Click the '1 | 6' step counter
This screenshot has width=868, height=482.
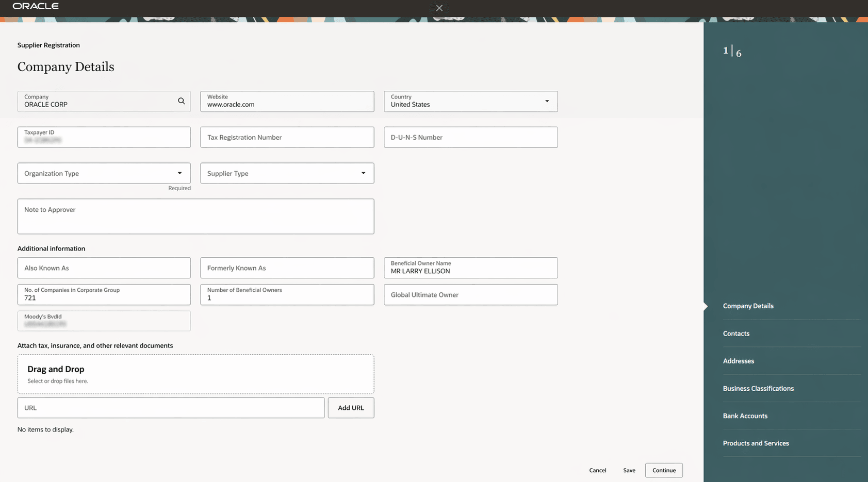tap(732, 52)
